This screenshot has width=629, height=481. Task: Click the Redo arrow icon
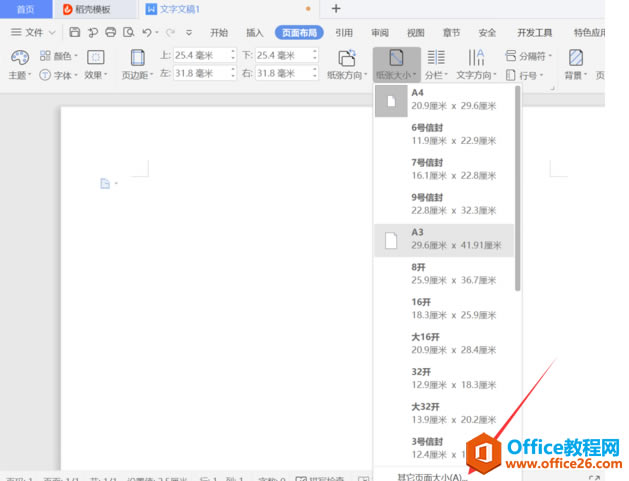coord(170,32)
